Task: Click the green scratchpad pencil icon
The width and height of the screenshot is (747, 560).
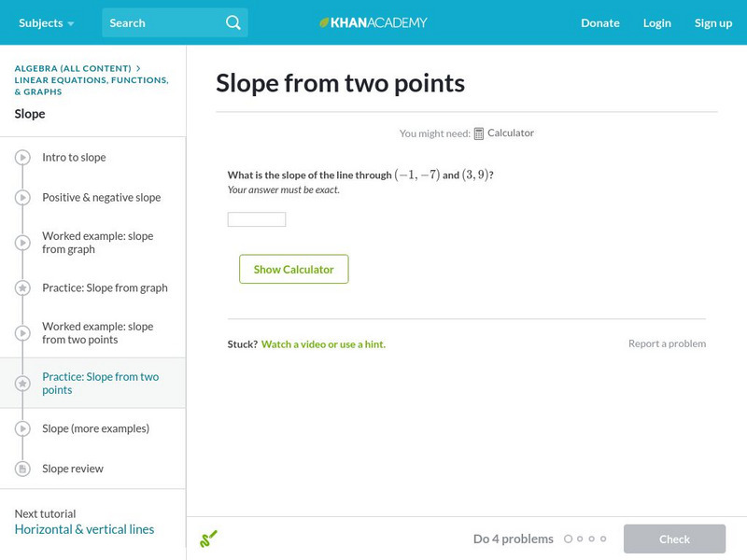Action: 208,539
